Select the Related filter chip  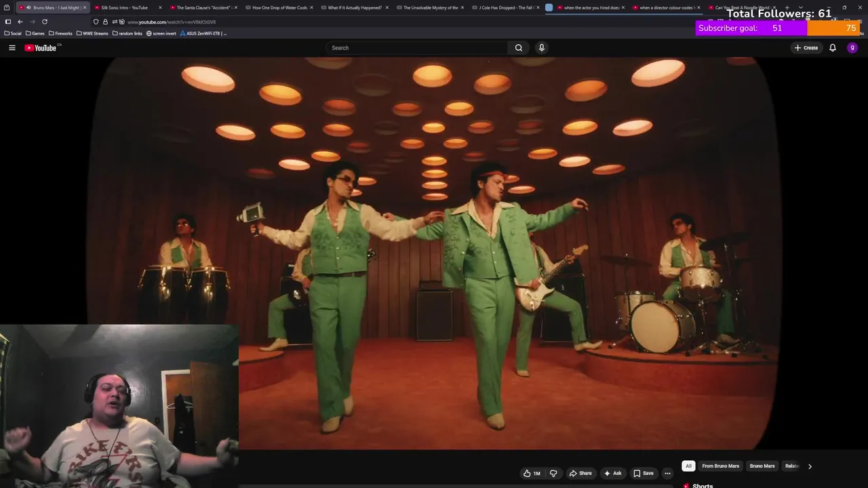tap(791, 466)
